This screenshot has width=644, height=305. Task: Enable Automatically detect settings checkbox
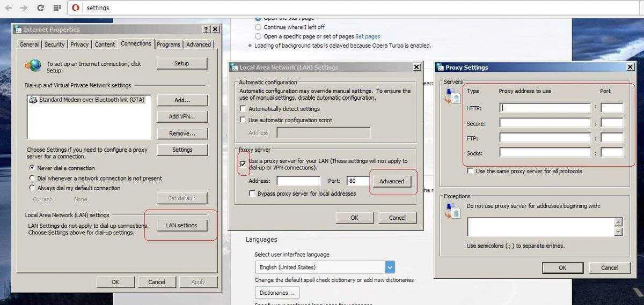(x=243, y=109)
